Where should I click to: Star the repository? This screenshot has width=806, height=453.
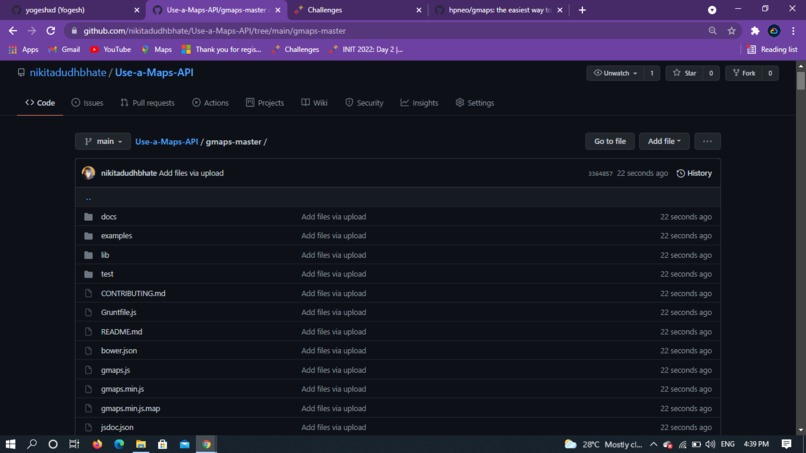685,73
